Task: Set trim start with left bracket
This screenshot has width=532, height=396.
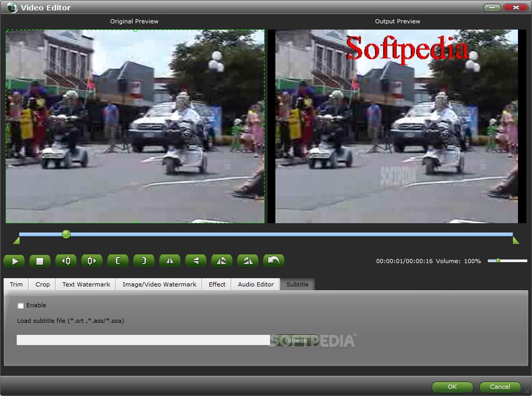Action: tap(118, 261)
